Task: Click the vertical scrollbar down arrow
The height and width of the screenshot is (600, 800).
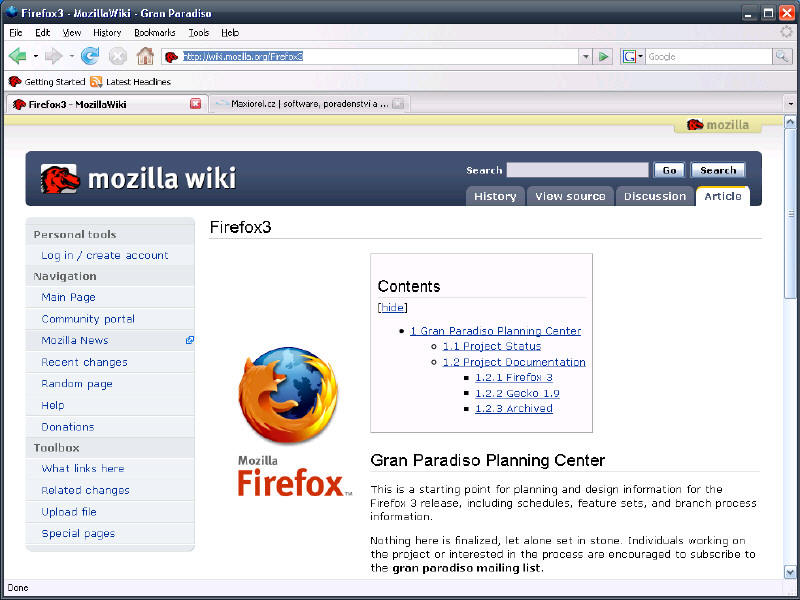Action: tap(790, 571)
